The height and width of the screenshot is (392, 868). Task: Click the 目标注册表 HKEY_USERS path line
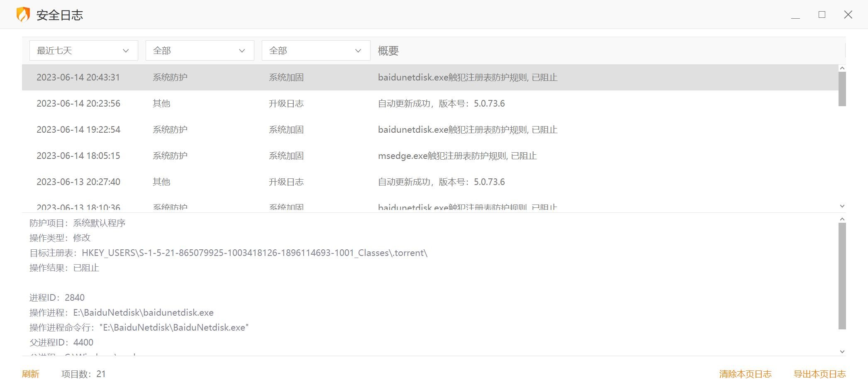[x=229, y=253]
